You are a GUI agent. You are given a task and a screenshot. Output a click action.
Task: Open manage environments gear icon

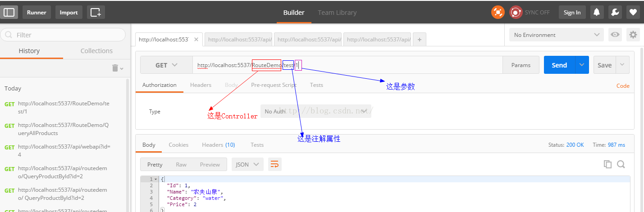click(x=633, y=35)
